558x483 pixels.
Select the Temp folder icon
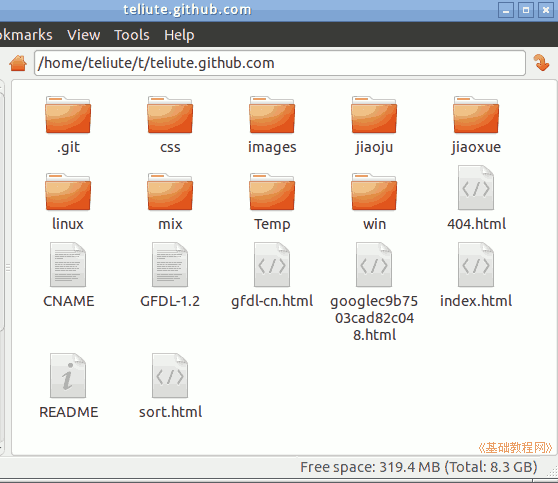272,191
